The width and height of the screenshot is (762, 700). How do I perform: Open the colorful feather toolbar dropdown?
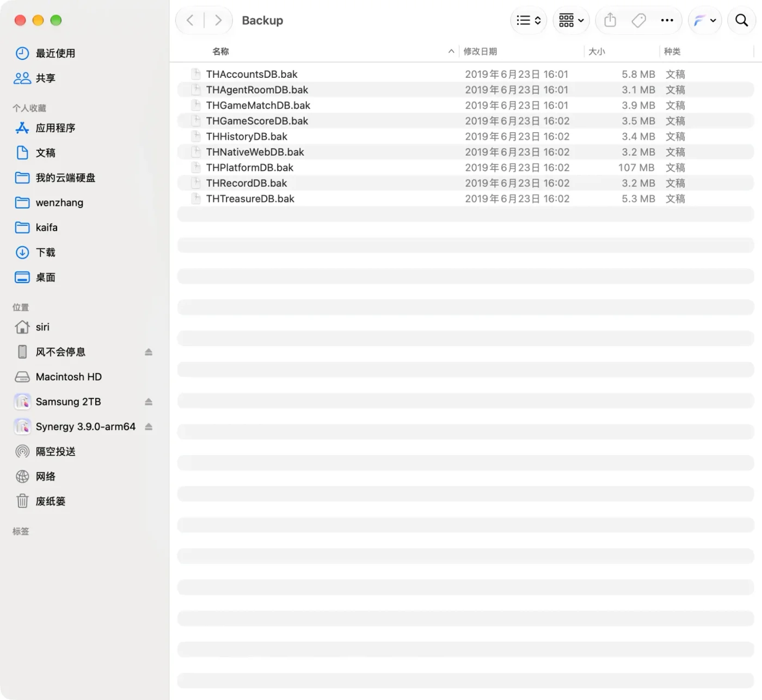[705, 21]
